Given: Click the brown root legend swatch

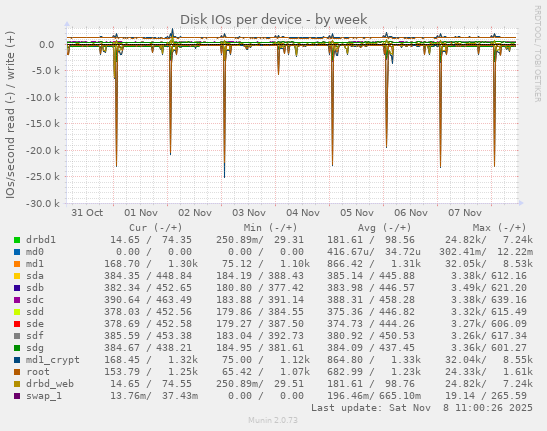Looking at the screenshot, I should 17,372.
